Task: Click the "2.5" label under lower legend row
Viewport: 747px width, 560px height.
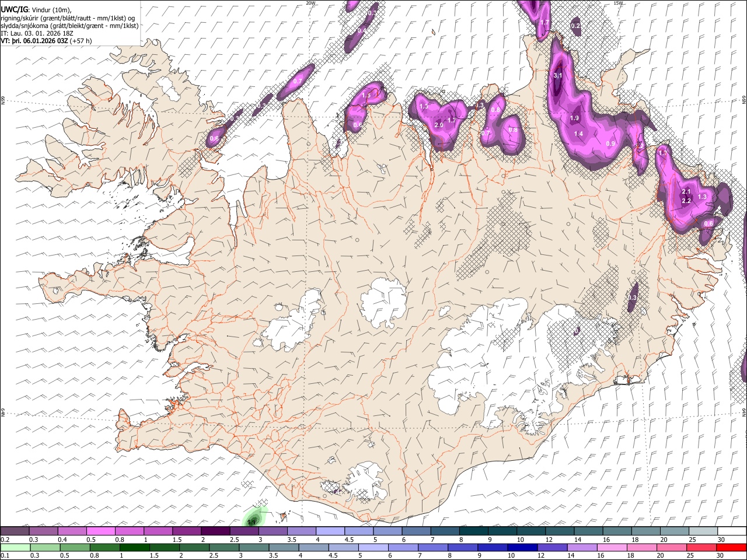Action: tap(213, 555)
